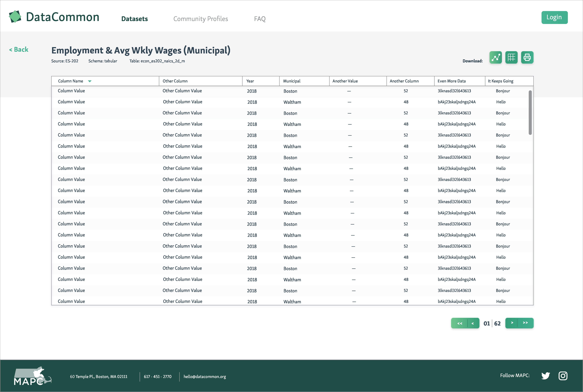Click current page number 01
This screenshot has width=583, height=392.
pos(486,324)
